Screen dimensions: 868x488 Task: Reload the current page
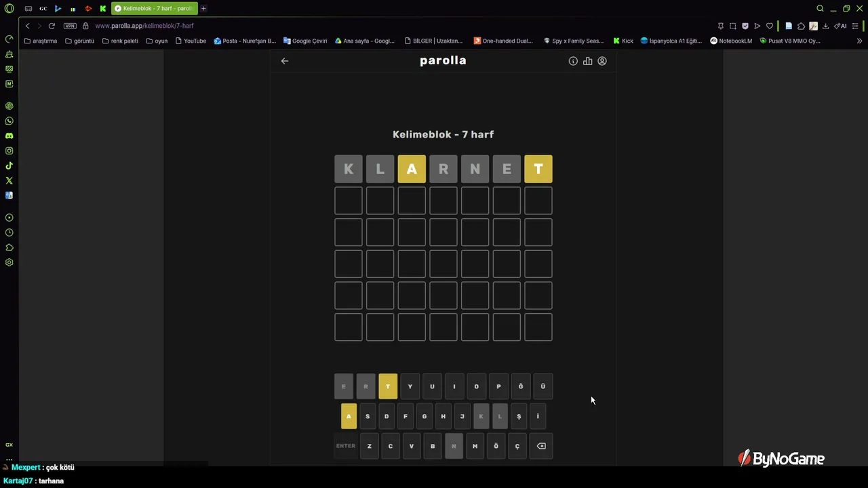point(52,26)
